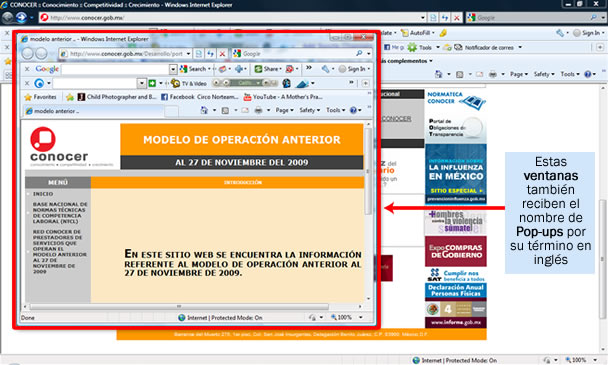
Task: Go forward in the modelo anterior popup window
Action: pyautogui.click(x=41, y=54)
